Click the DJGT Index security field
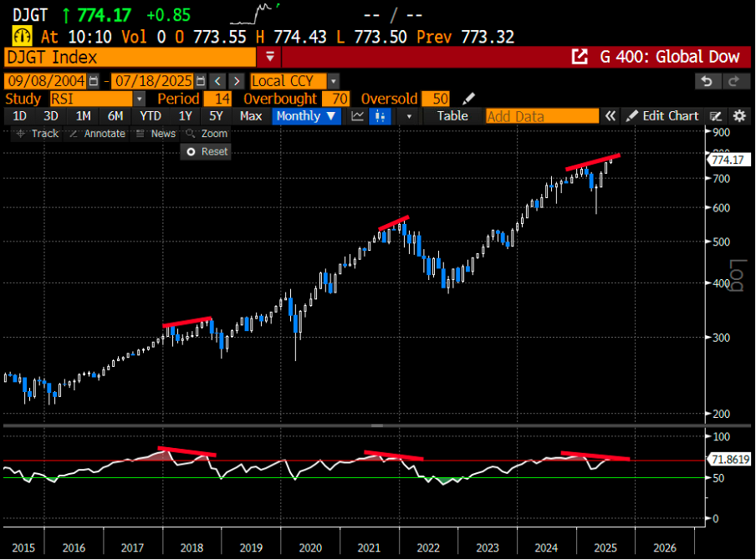Viewport: 756px width, 560px height. 130,57
